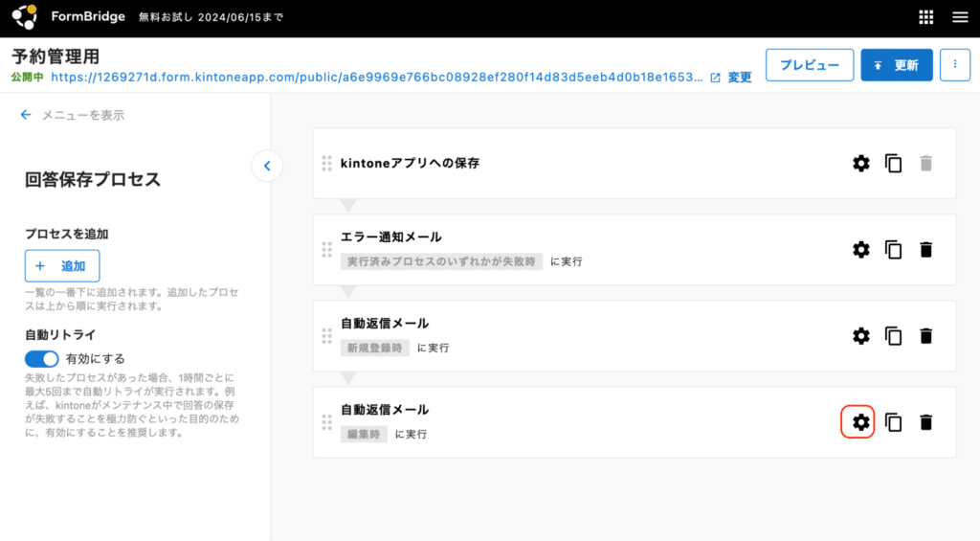Duplicate the エラー通知メール process
The image size is (980, 541).
click(894, 250)
